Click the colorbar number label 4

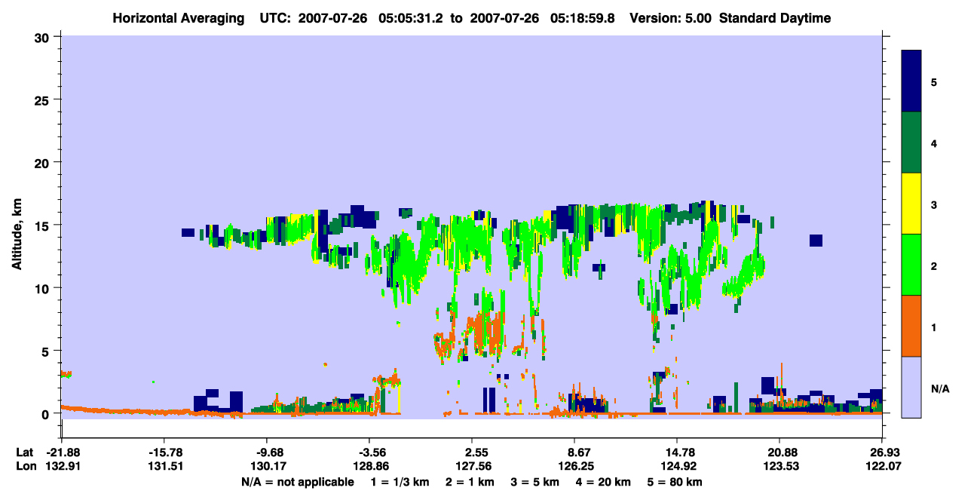point(933,143)
